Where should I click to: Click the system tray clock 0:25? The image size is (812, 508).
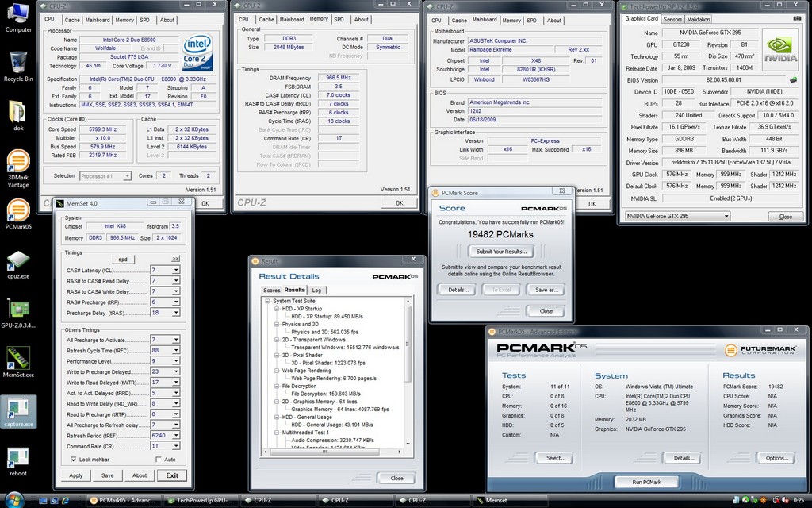799,501
